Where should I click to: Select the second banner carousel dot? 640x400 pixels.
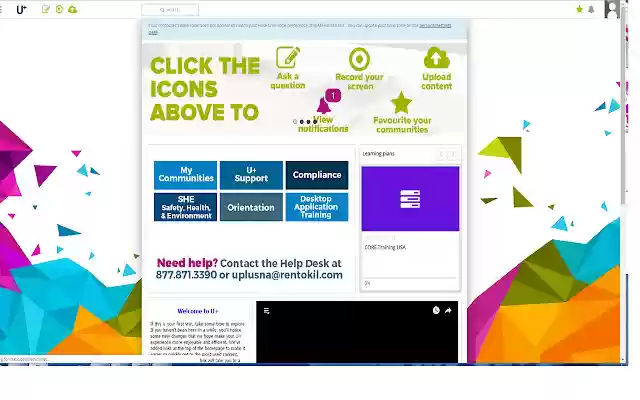(302, 122)
